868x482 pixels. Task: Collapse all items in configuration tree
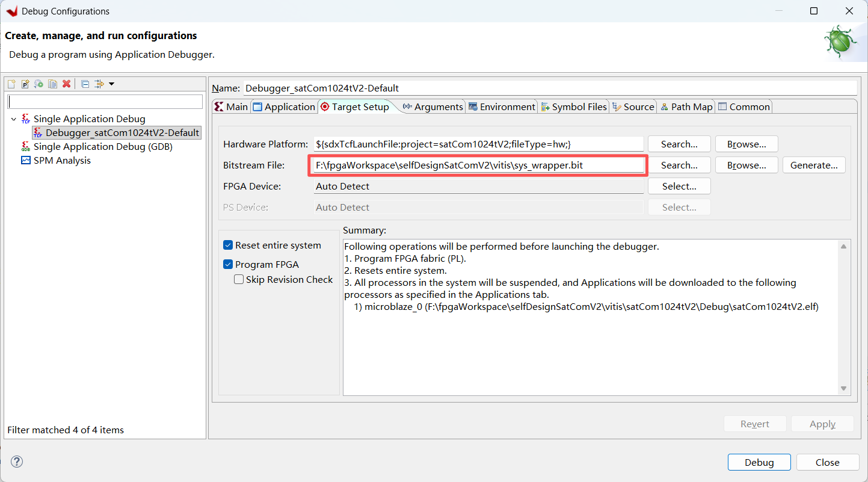85,84
